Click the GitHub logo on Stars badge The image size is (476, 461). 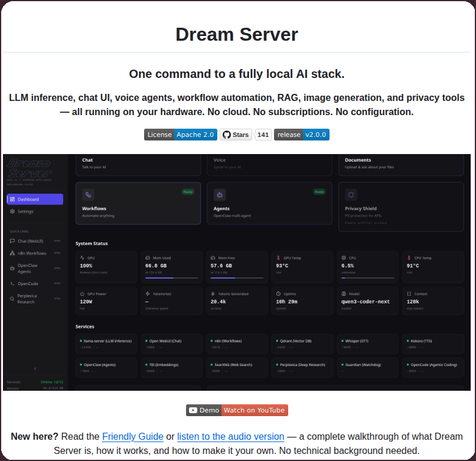[226, 135]
